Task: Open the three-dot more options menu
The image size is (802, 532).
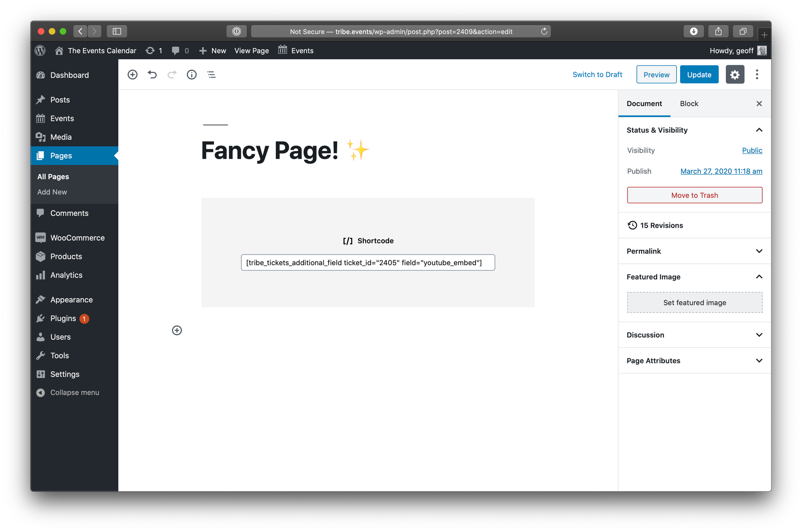Action: 757,75
